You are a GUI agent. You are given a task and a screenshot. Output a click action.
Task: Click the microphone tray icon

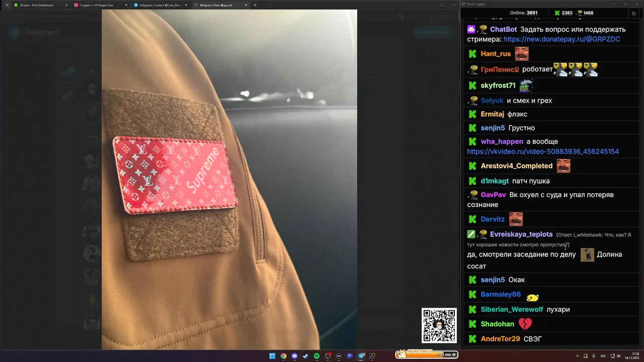(x=594, y=356)
